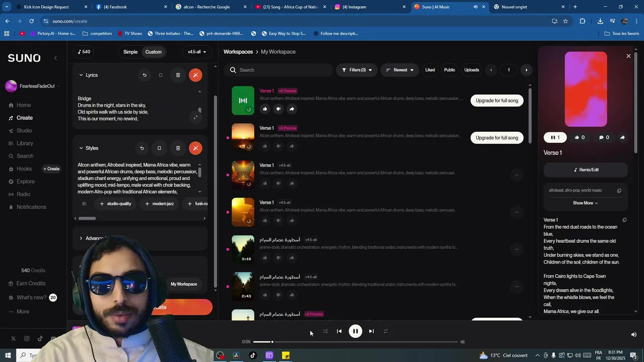Expand the lyrics editor to full view

click(196, 118)
